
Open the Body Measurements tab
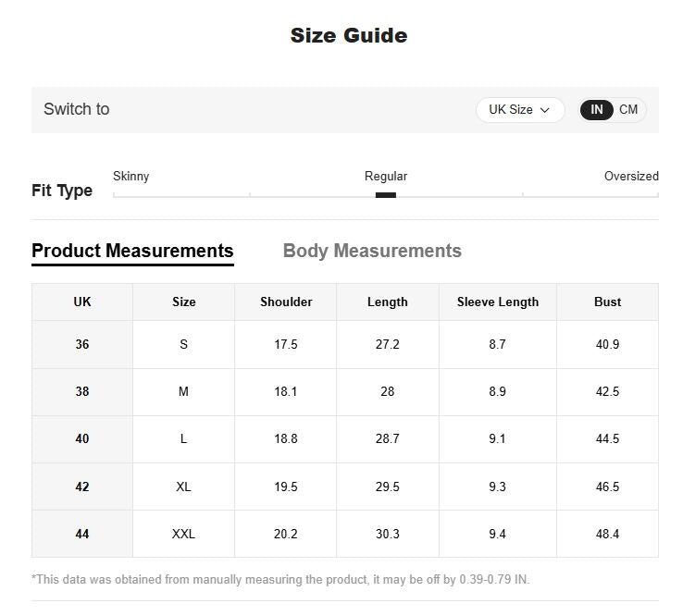coord(372,251)
